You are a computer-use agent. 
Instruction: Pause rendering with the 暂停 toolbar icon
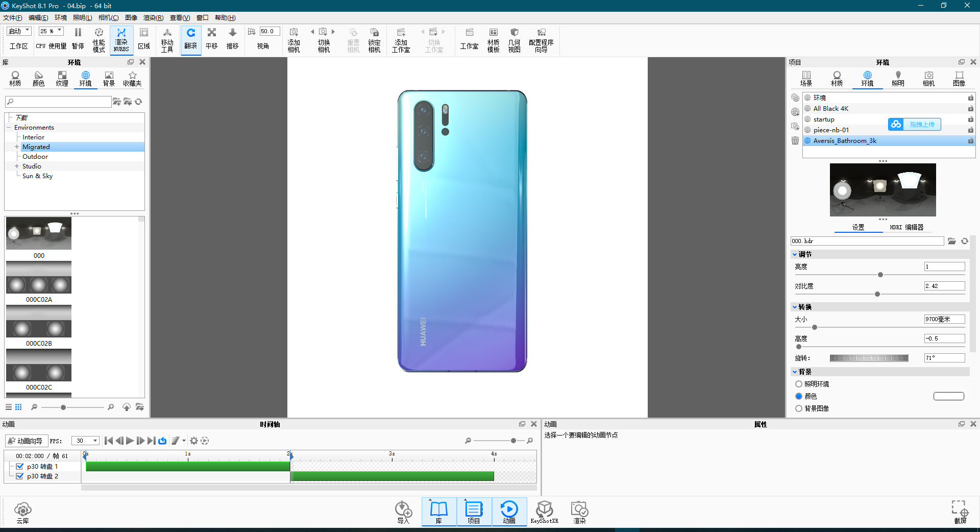pyautogui.click(x=78, y=39)
